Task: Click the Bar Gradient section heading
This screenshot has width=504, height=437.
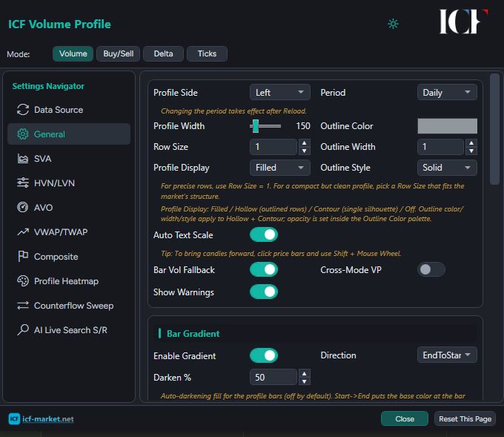Action: click(x=193, y=333)
